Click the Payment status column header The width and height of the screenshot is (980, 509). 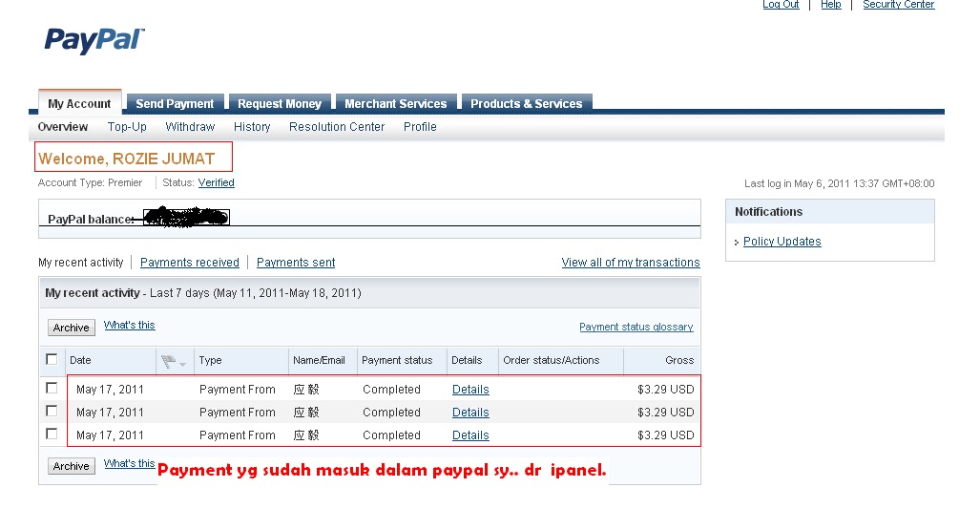(397, 360)
